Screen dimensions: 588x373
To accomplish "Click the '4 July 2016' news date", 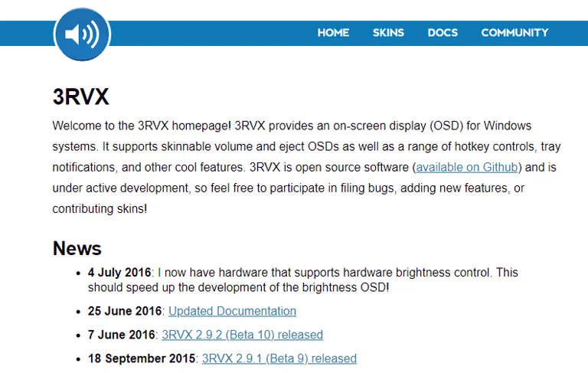I will tap(119, 273).
